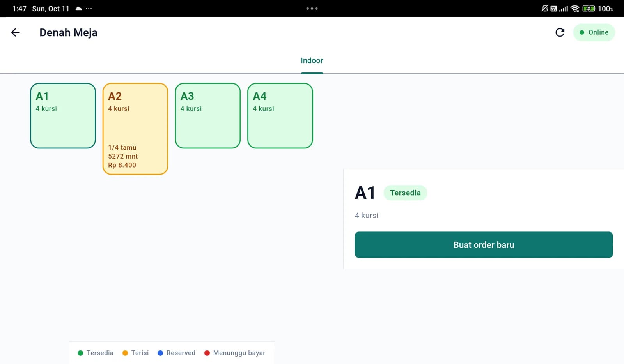
Task: Tap the muted notifications bell icon
Action: click(545, 9)
